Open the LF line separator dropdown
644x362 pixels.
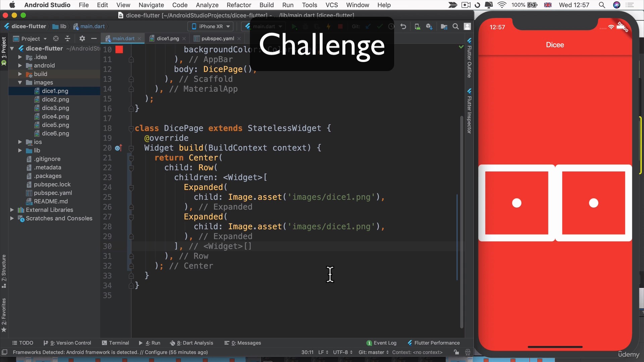(x=323, y=352)
